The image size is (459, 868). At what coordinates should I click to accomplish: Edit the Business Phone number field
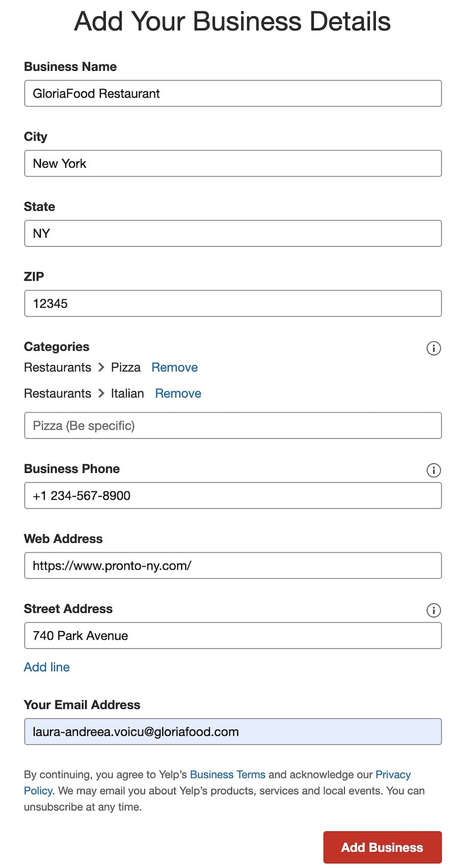233,495
